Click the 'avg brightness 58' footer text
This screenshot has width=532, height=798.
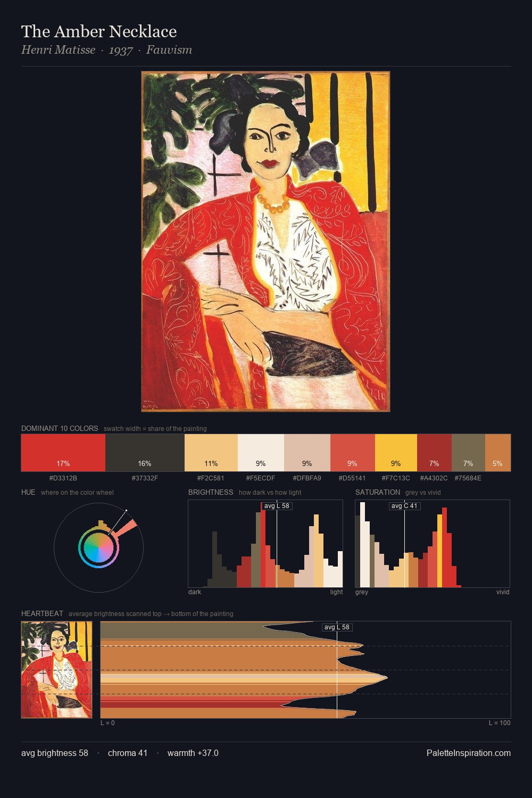pyautogui.click(x=55, y=753)
